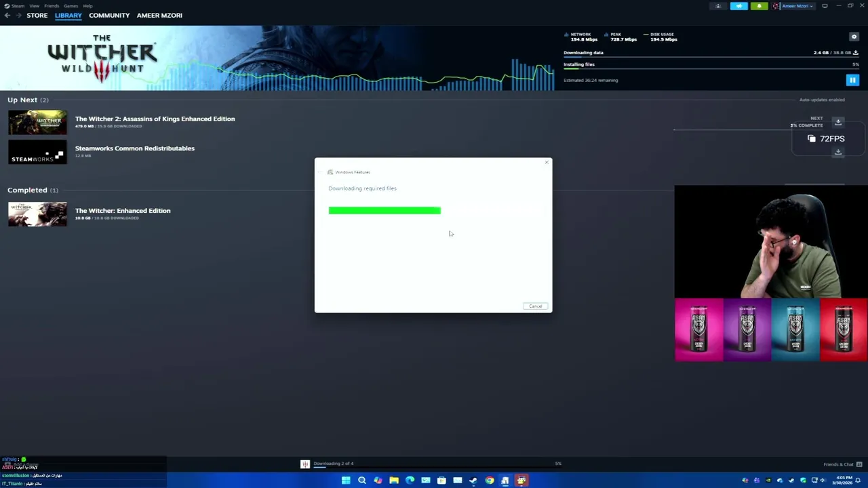The width and height of the screenshot is (868, 488).
Task: Click the NETWORK speed statistic
Action: pyautogui.click(x=581, y=37)
